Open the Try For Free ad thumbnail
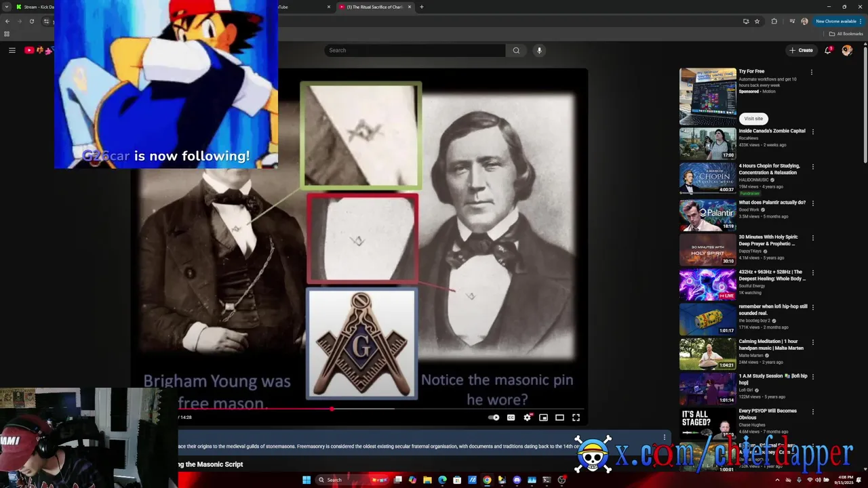The image size is (868, 488). [x=708, y=96]
